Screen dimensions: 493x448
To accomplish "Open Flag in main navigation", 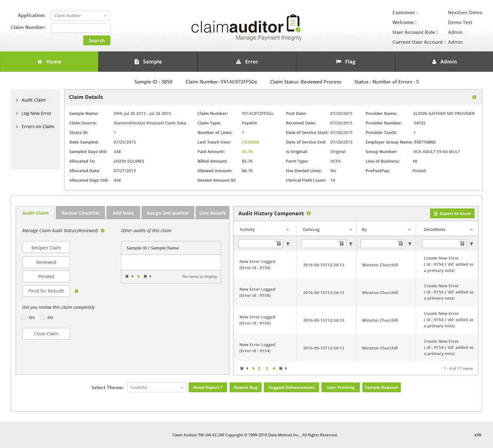I will click(346, 62).
